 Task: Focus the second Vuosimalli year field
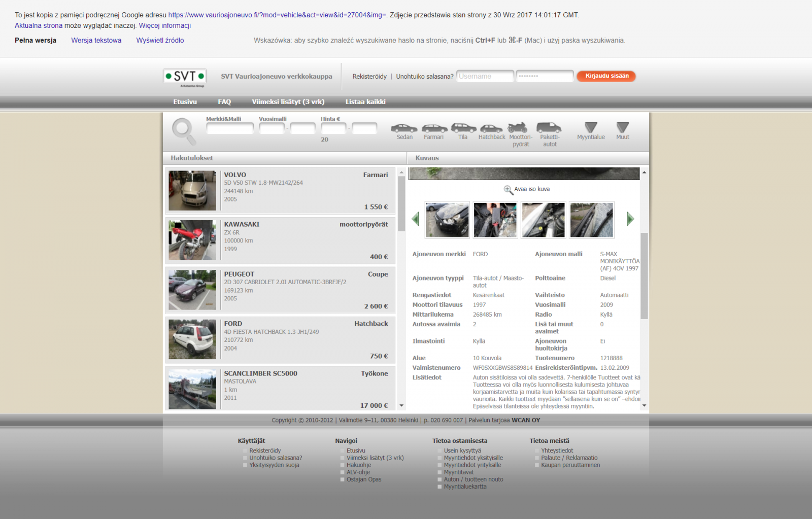tap(303, 128)
